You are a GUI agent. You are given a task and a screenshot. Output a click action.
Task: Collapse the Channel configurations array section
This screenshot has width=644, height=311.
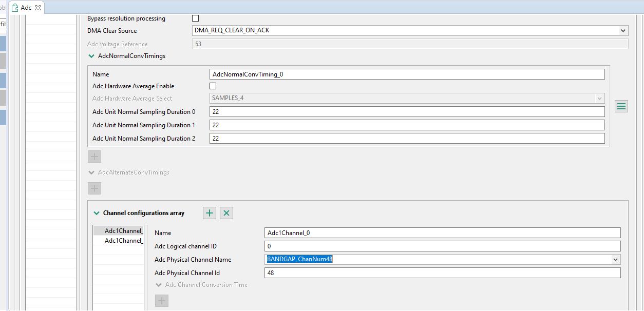[x=96, y=212]
